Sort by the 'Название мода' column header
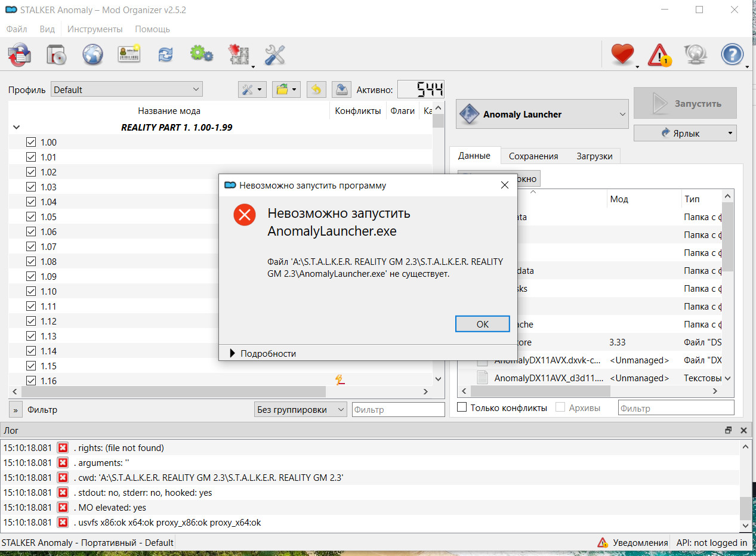This screenshot has height=556, width=756. [169, 110]
